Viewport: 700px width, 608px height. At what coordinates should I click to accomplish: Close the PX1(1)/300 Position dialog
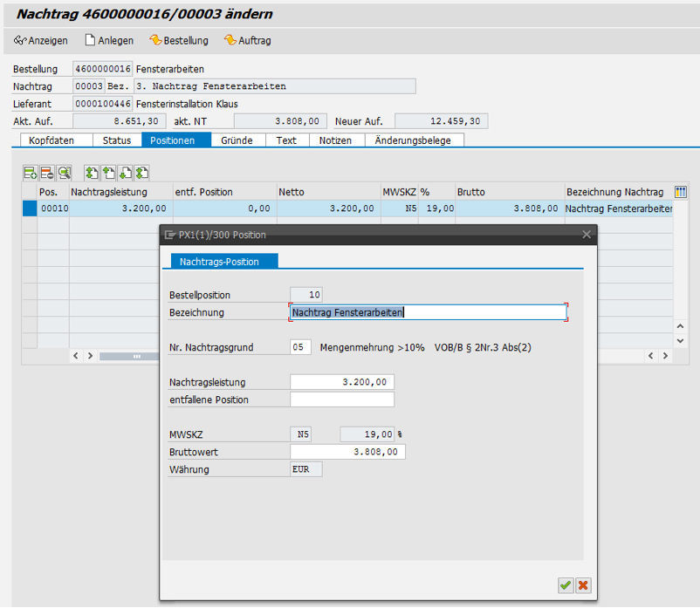(x=587, y=235)
